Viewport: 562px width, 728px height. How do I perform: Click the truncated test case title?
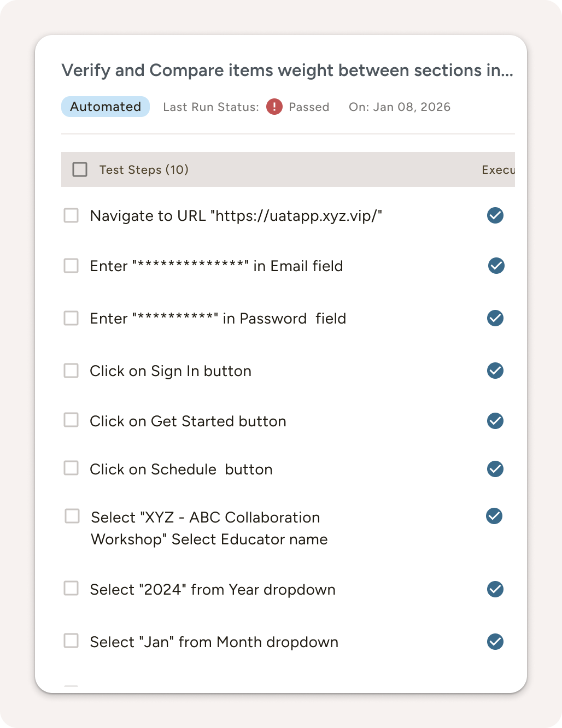tap(288, 71)
